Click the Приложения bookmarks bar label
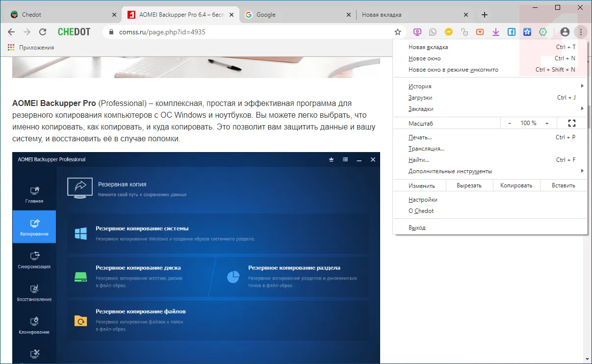 tap(36, 48)
